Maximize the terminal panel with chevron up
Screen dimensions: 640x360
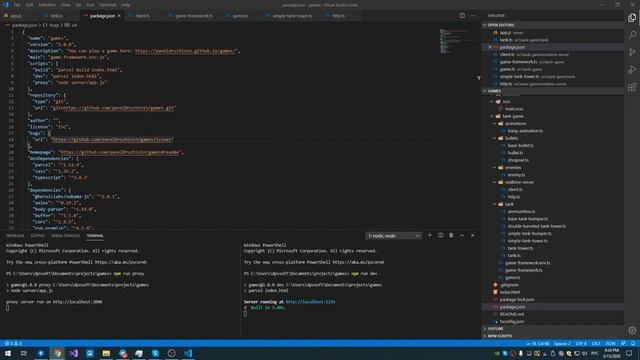coord(462,236)
